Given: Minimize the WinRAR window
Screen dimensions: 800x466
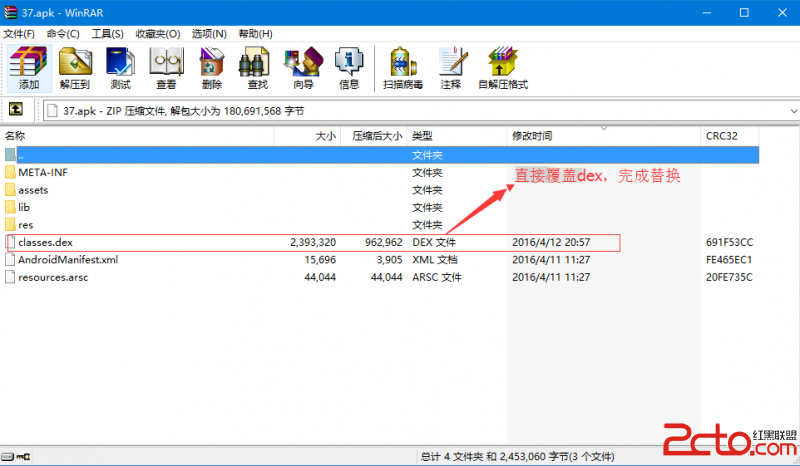Looking at the screenshot, I should click(x=707, y=12).
